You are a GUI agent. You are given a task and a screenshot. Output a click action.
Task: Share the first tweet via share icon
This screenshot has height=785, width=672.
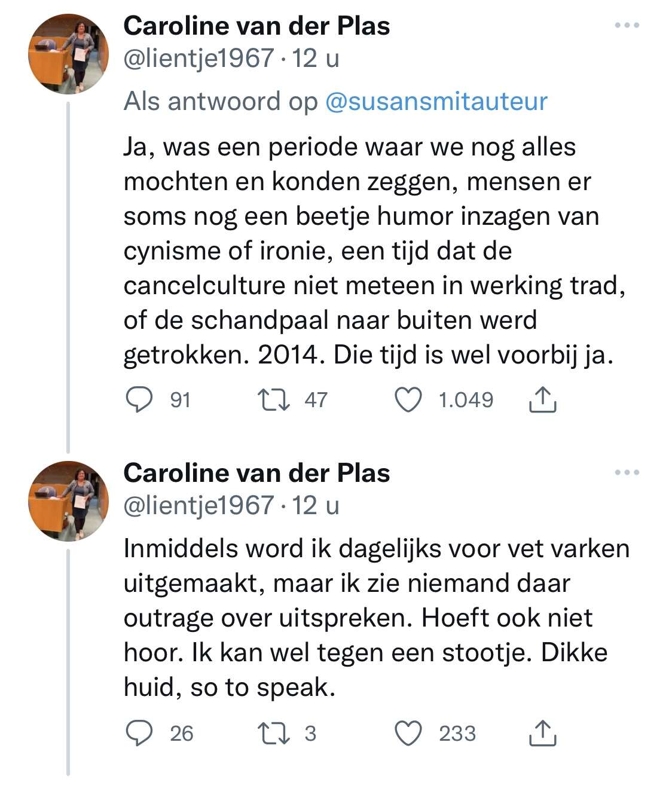click(x=543, y=399)
